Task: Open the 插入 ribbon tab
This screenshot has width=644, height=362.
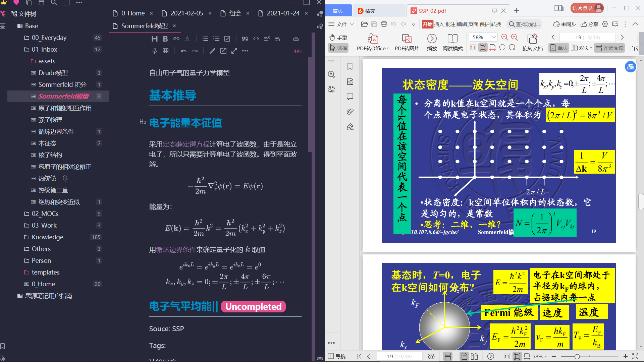Action: coord(438,24)
